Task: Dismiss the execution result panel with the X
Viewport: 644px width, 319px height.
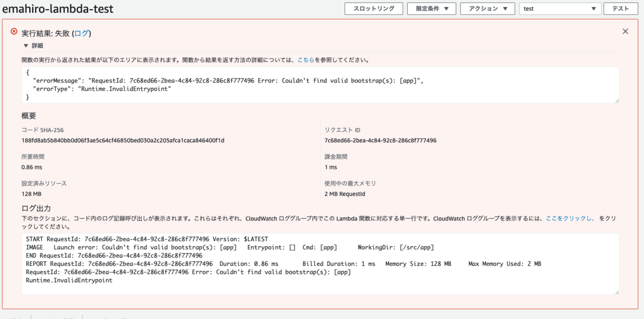Action: [x=625, y=31]
